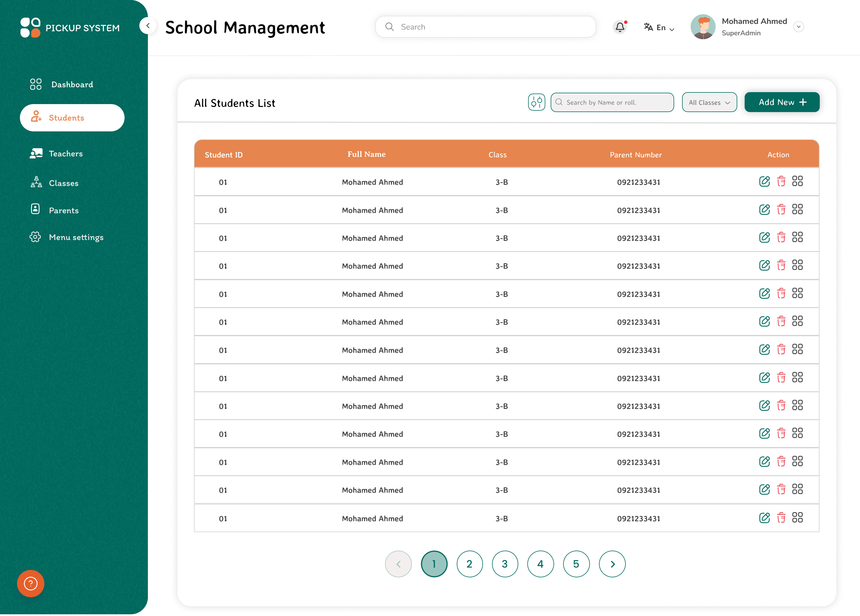Click edit icon in the last student row
The height and width of the screenshot is (616, 860).
764,518
